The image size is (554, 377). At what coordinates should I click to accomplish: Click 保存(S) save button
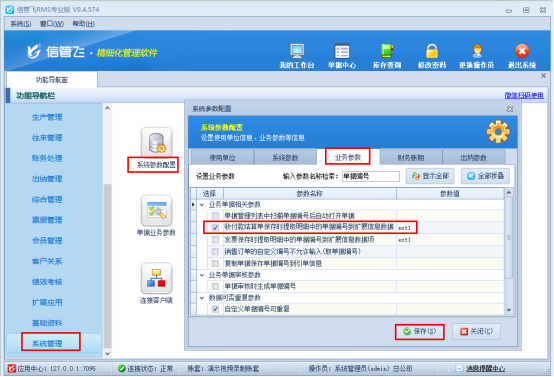click(x=420, y=331)
